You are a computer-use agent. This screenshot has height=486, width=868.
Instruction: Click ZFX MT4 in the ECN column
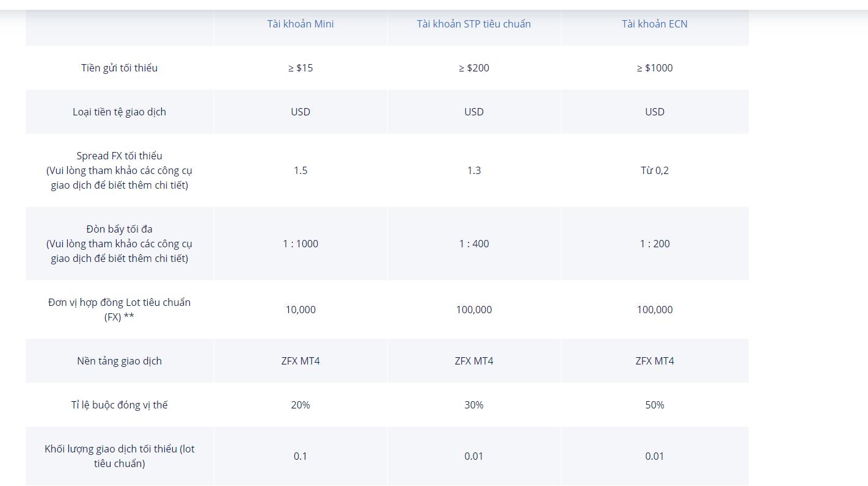tap(655, 361)
